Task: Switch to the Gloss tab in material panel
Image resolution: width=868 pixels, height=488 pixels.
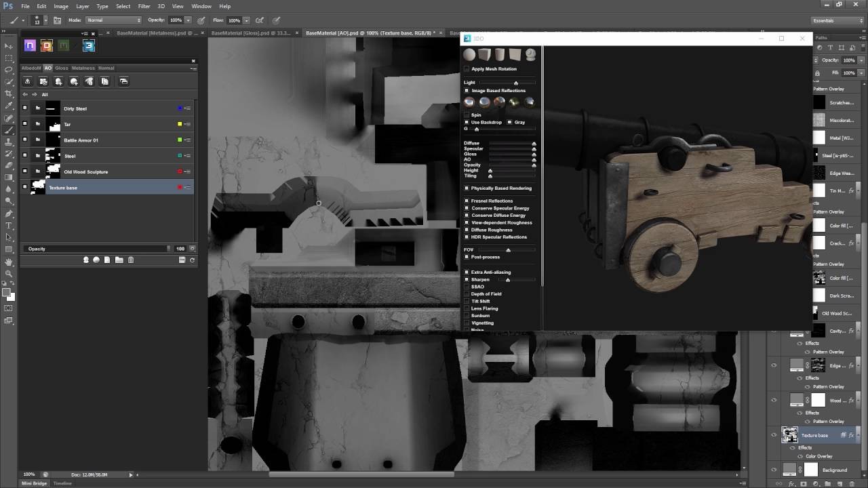Action: pos(62,68)
